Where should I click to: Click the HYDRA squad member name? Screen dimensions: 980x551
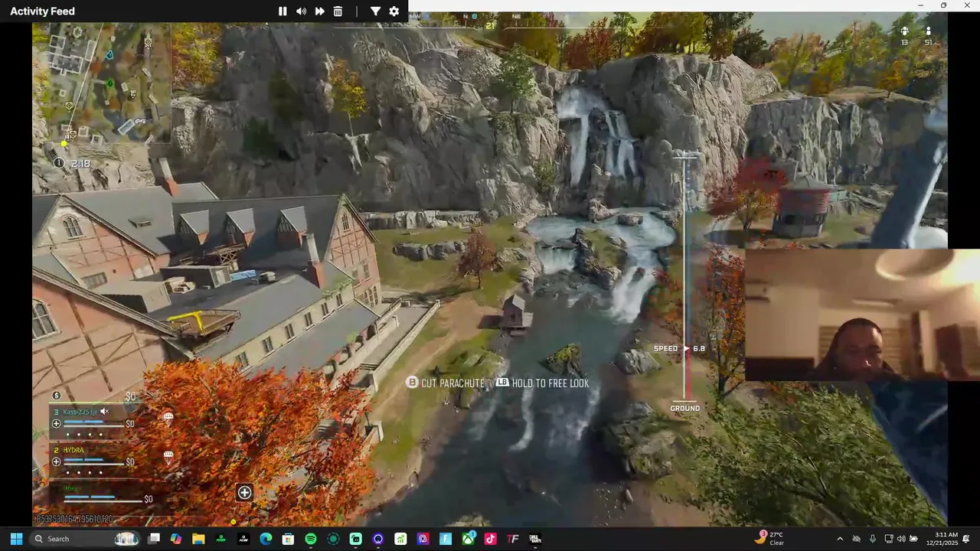click(x=73, y=450)
